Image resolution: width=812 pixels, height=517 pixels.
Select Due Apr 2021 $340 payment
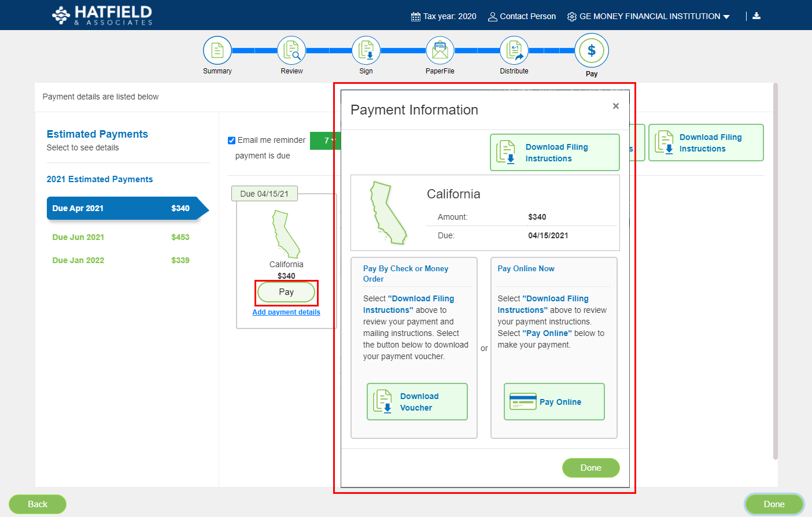click(x=127, y=208)
